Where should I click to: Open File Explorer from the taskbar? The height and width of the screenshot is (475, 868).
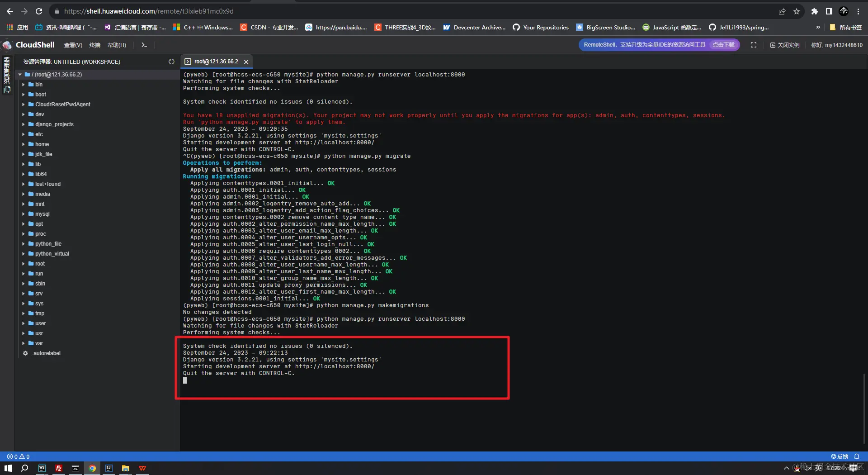[x=126, y=468]
